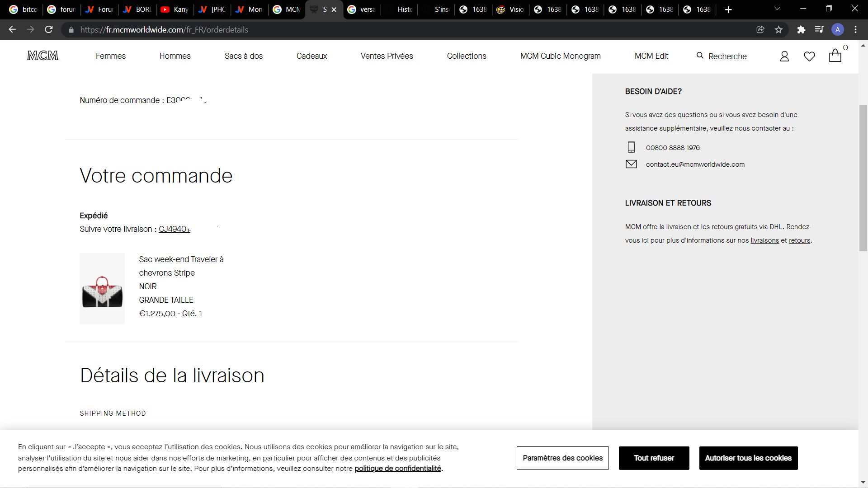Click the search magnifier icon

(700, 56)
